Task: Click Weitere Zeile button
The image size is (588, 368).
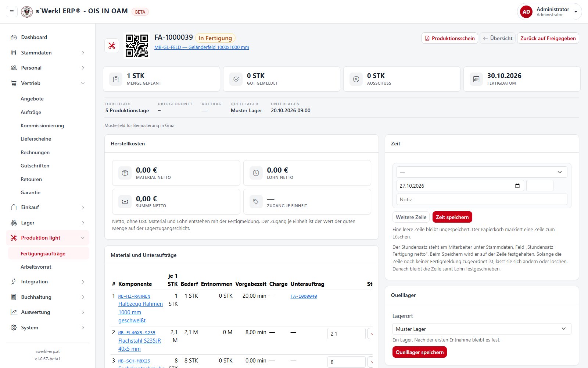Action: (x=411, y=217)
